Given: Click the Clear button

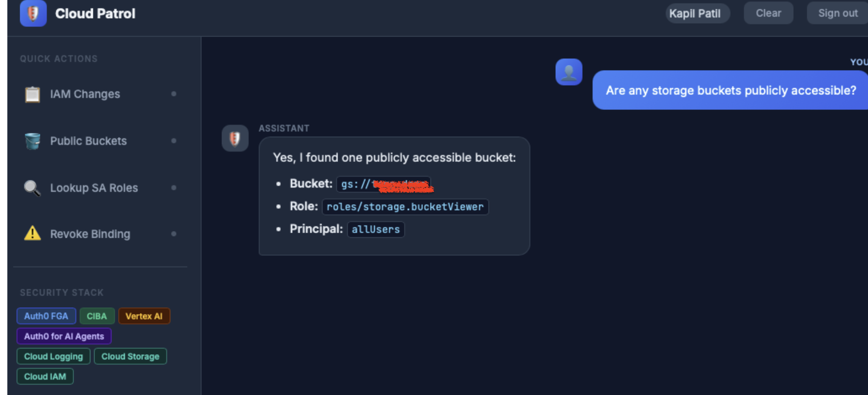Looking at the screenshot, I should [768, 13].
